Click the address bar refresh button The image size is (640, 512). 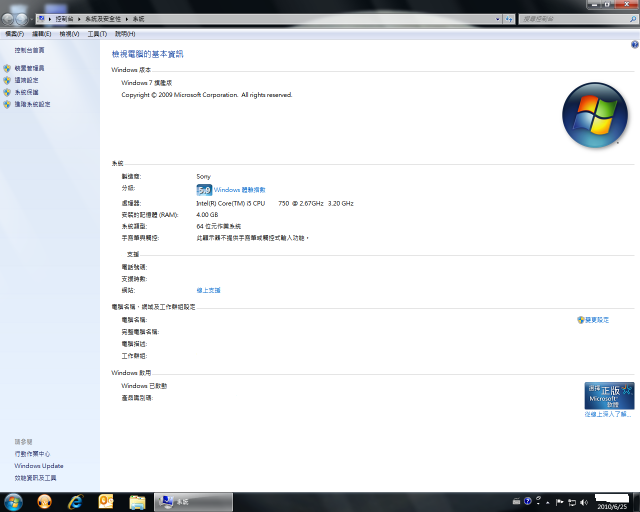509,19
